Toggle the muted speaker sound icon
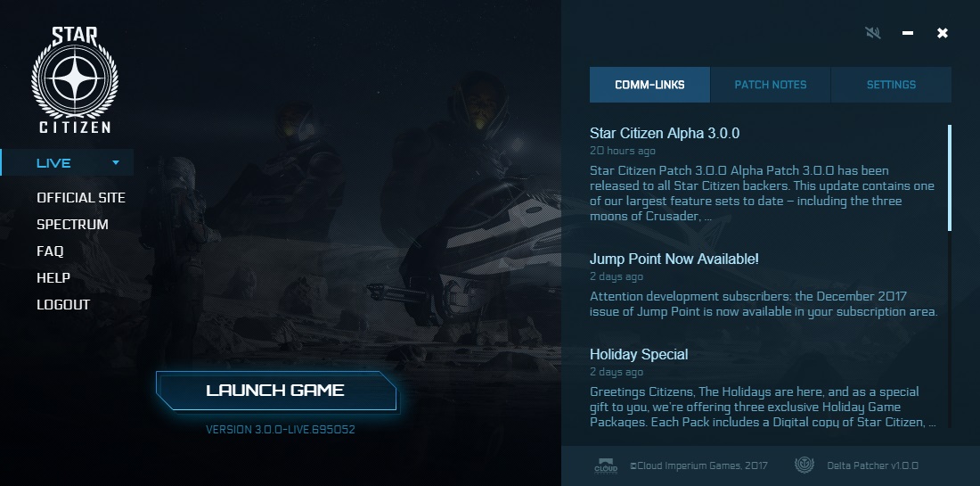The width and height of the screenshot is (980, 486). tap(873, 32)
